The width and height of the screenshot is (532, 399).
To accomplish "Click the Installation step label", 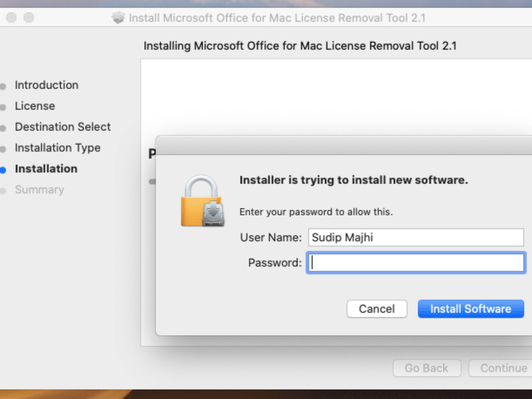I will [46, 169].
